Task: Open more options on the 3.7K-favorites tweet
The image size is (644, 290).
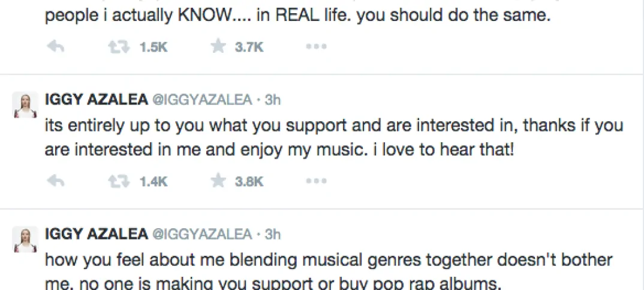Action: pos(315,47)
